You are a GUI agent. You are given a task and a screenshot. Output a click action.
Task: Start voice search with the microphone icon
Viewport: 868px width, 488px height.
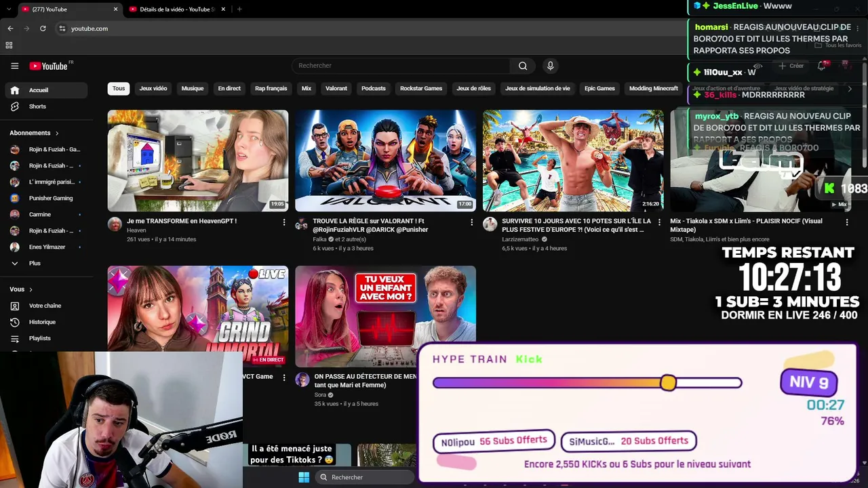coord(550,66)
